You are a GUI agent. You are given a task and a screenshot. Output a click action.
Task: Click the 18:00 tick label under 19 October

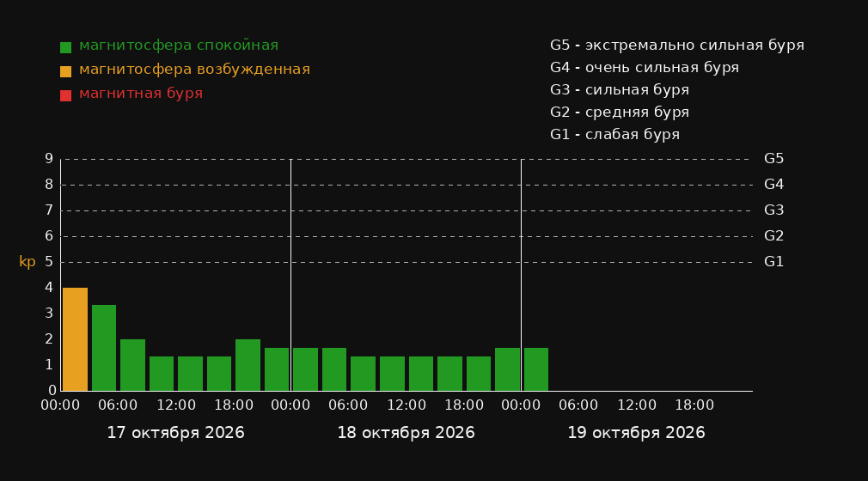click(x=694, y=405)
